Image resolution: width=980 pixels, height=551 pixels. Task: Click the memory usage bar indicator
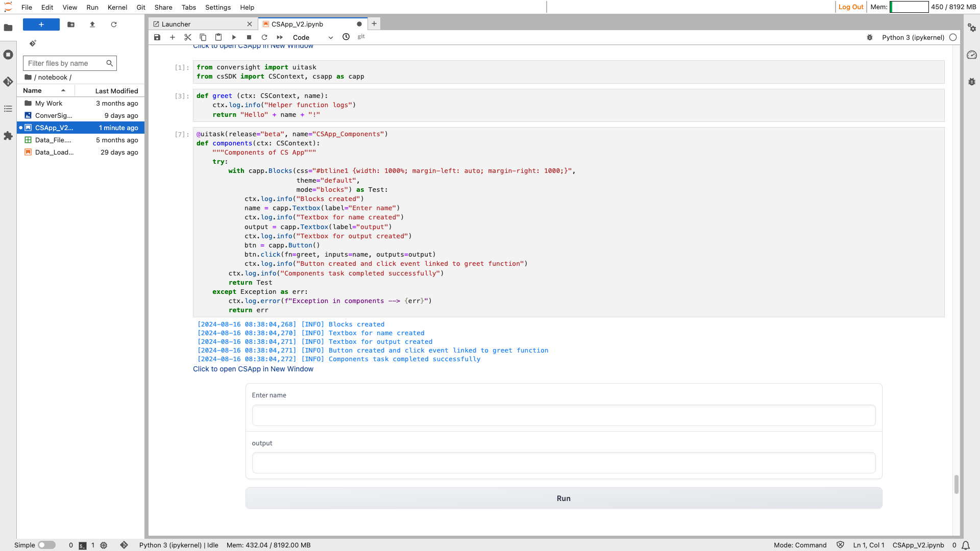(x=909, y=7)
